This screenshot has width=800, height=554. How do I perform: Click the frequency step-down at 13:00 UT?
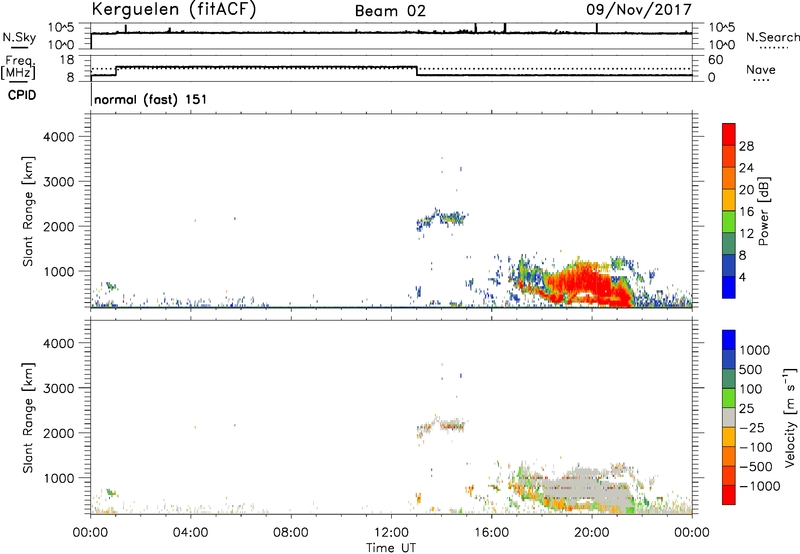(417, 71)
